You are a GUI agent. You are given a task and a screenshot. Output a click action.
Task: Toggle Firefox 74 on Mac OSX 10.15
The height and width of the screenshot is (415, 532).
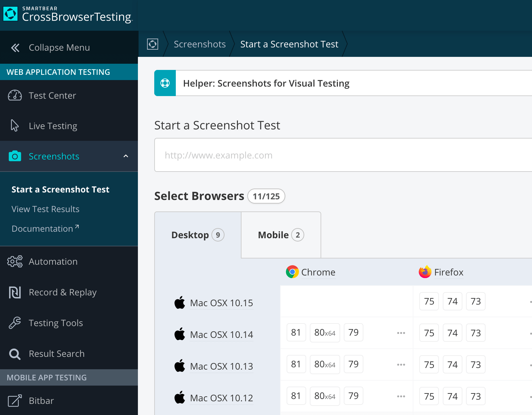tap(453, 301)
